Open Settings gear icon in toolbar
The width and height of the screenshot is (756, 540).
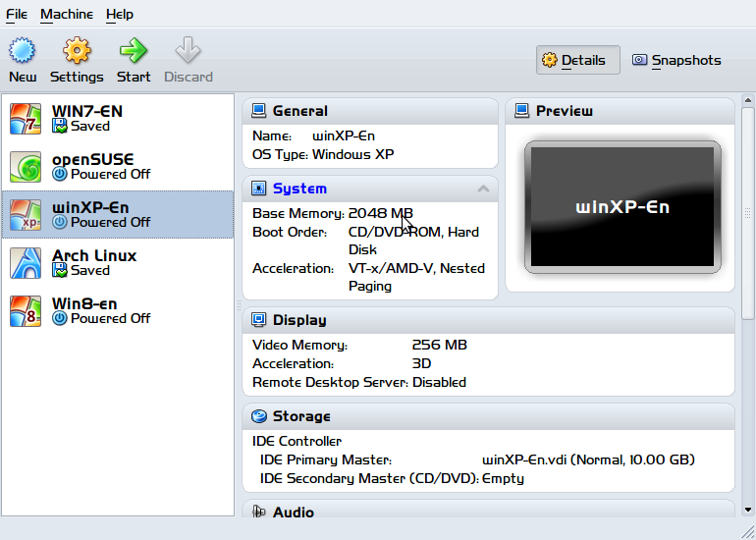tap(77, 50)
